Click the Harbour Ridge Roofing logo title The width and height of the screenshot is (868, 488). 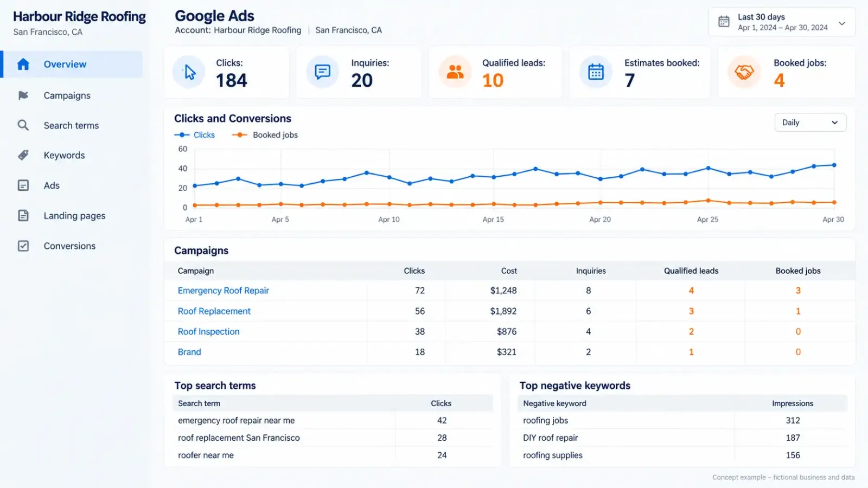pyautogui.click(x=79, y=17)
